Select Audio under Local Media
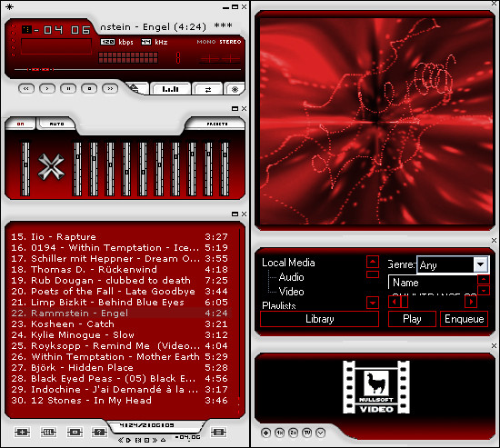Image resolution: width=500 pixels, height=448 pixels. [x=291, y=277]
